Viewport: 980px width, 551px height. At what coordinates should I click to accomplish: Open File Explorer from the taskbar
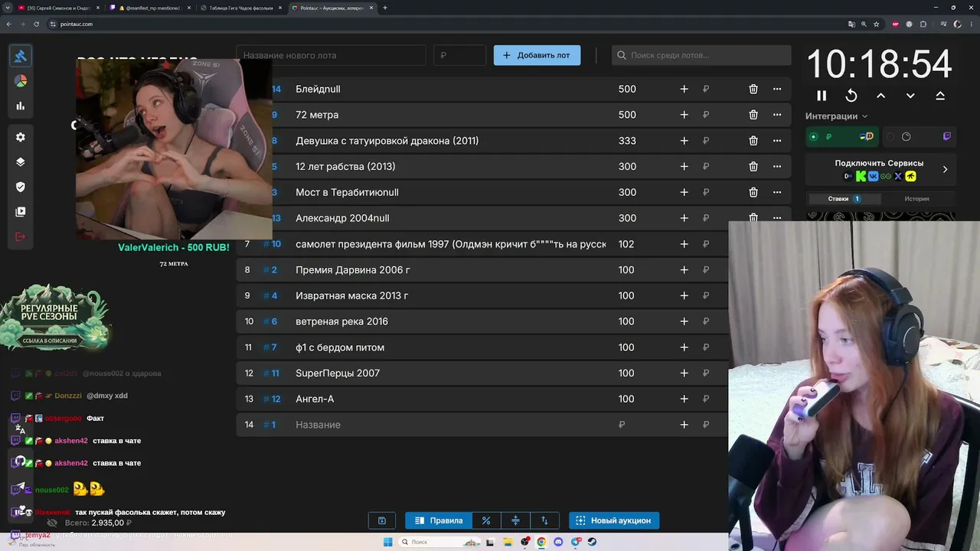point(508,542)
